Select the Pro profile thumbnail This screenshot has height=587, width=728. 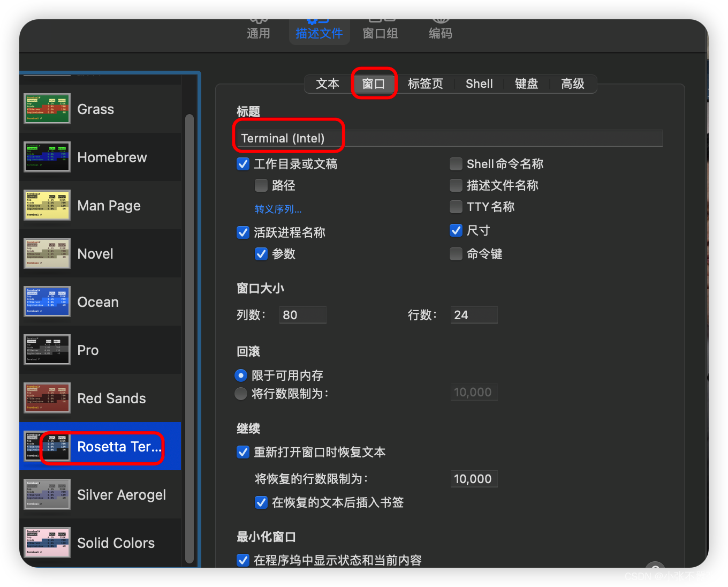pos(47,350)
